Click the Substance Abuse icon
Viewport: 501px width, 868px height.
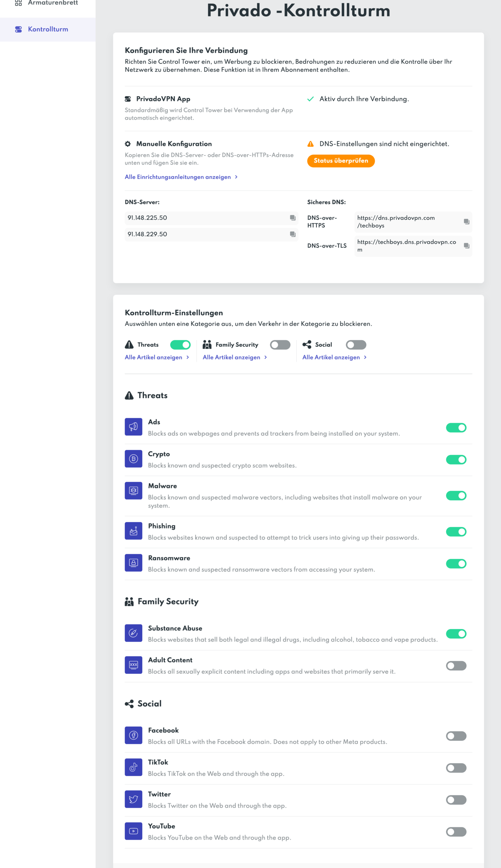click(134, 633)
